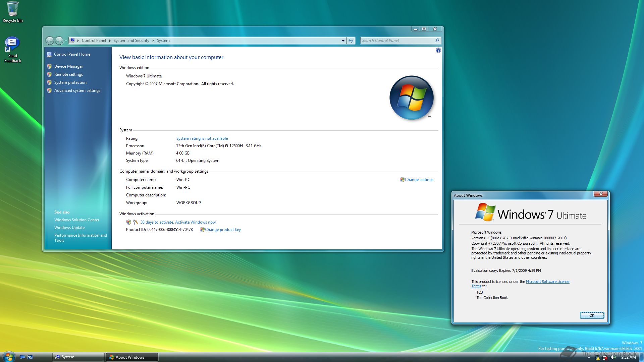Image resolution: width=644 pixels, height=362 pixels.
Task: Open Performance Information and Tools
Action: click(80, 238)
